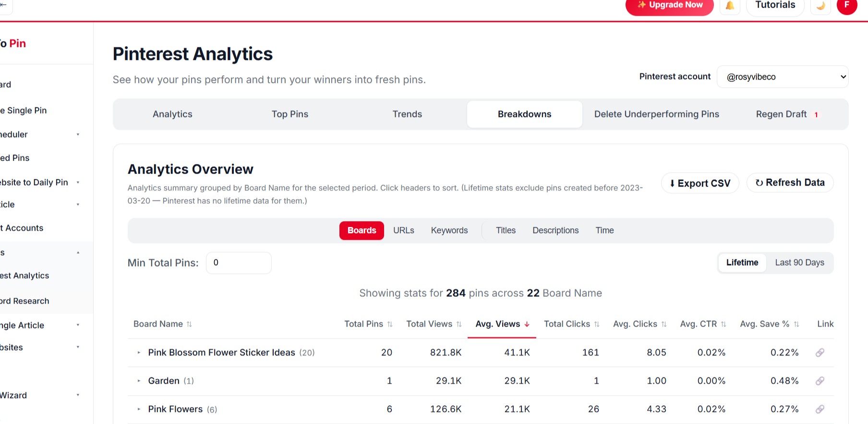Click the 161 total clicks cell

point(591,353)
